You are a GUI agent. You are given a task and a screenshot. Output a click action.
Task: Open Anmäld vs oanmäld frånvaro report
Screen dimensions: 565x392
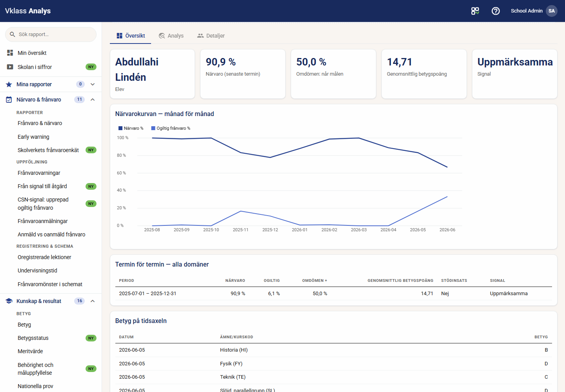(51, 234)
